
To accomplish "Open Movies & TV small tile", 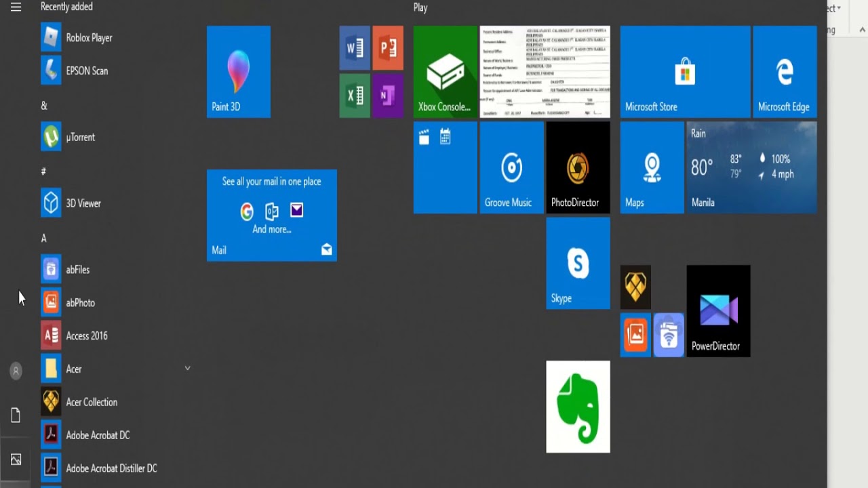I will 425,138.
